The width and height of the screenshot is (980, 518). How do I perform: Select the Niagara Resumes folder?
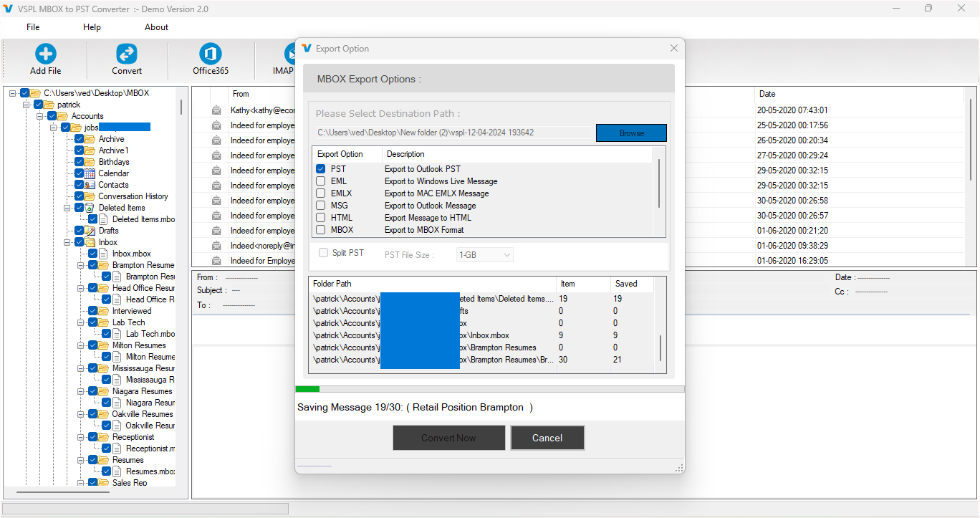point(142,391)
